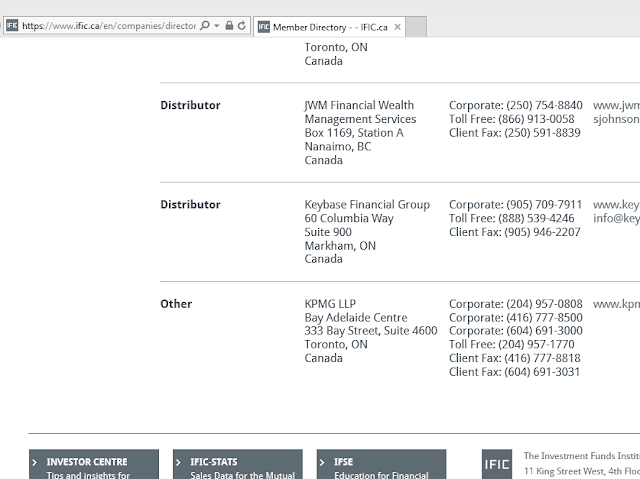Click 'Toll Free: (204) 957-1770' number
The image size is (640, 479).
(511, 344)
